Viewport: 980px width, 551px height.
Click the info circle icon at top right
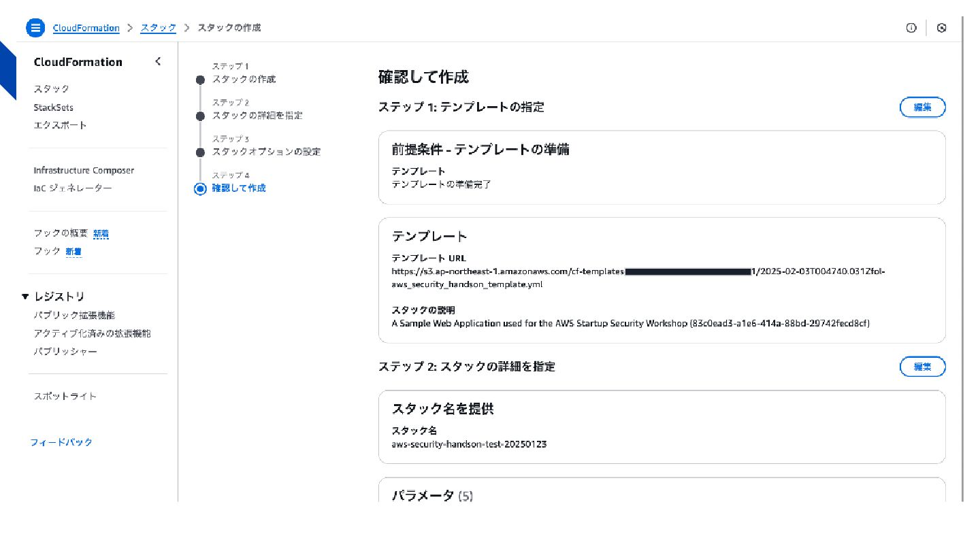(911, 28)
